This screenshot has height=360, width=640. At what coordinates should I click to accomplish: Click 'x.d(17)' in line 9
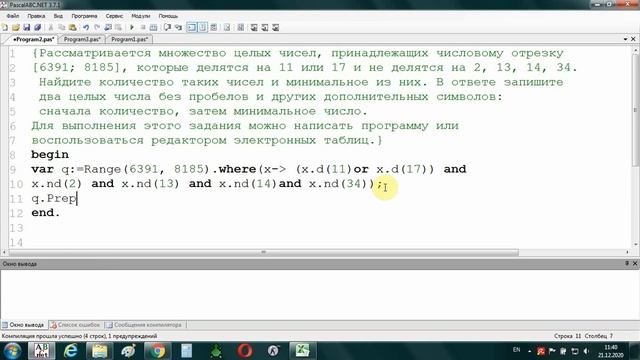402,169
